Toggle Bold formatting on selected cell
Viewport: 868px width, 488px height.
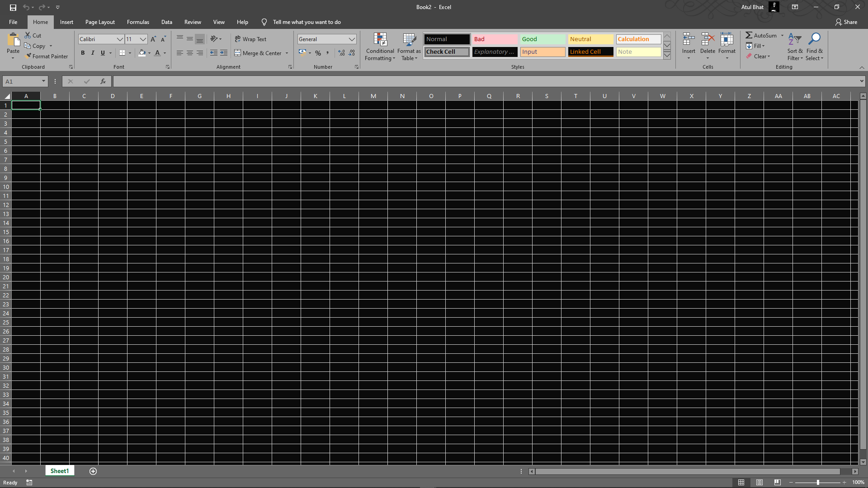[82, 52]
